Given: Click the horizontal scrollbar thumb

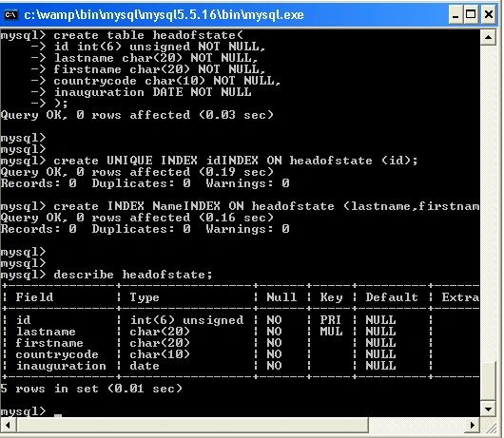Looking at the screenshot, I should click(x=192, y=425).
